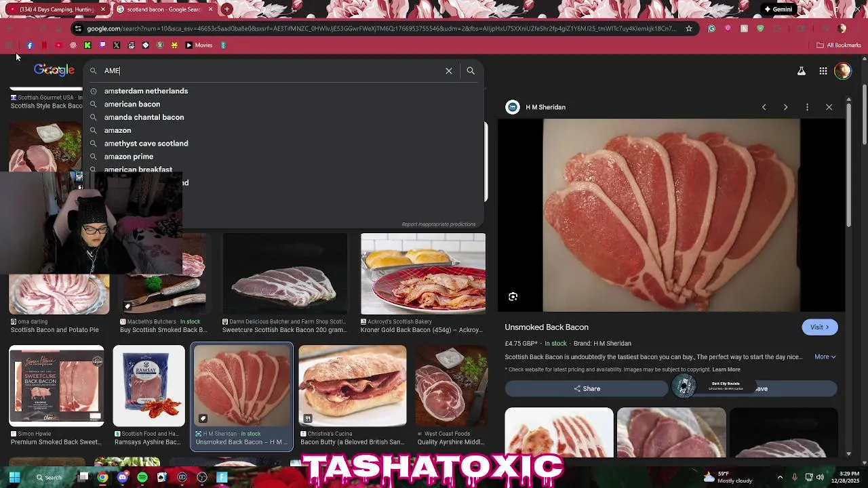Show next image in preview panel
Image resolution: width=868 pixels, height=488 pixels.
click(x=785, y=107)
